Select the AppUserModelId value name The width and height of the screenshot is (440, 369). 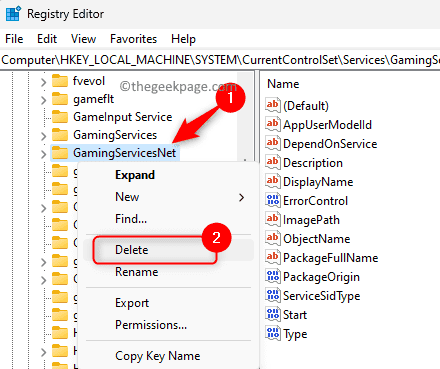click(x=327, y=125)
